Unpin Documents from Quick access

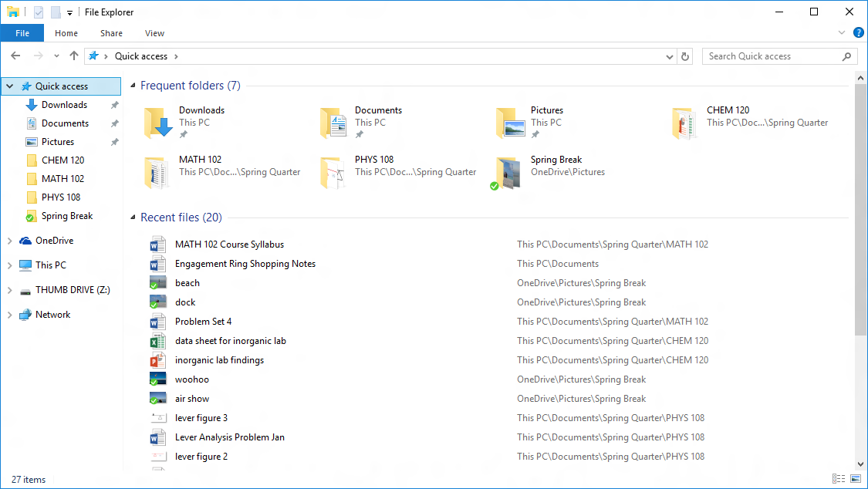tap(114, 123)
